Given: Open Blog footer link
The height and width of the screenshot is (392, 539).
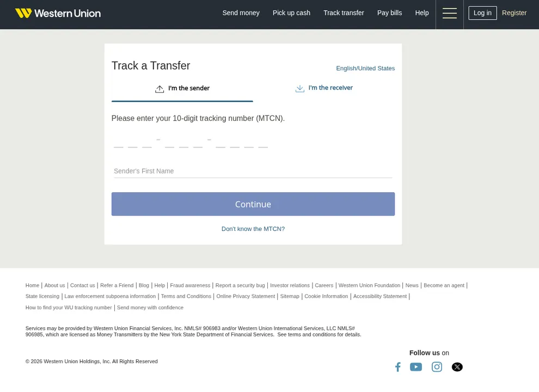Looking at the screenshot, I should point(144,285).
